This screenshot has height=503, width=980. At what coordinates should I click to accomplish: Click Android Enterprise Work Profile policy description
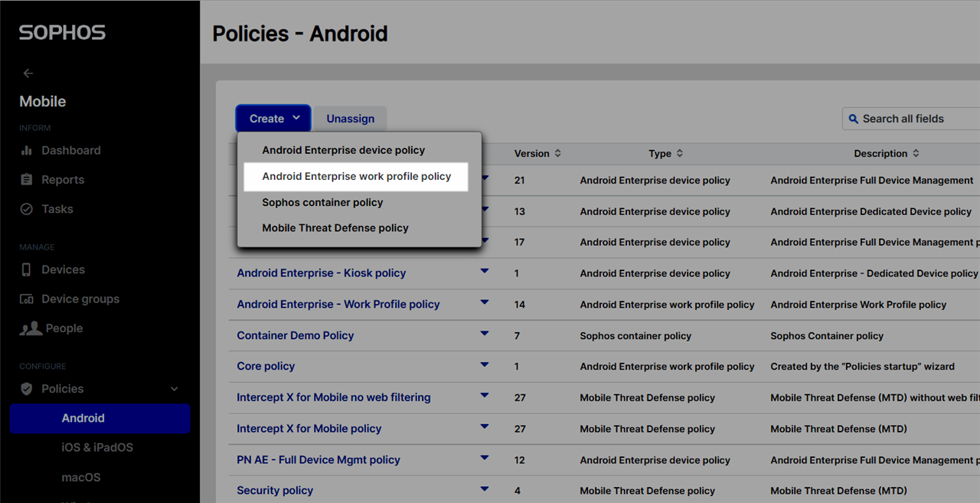pyautogui.click(x=858, y=305)
